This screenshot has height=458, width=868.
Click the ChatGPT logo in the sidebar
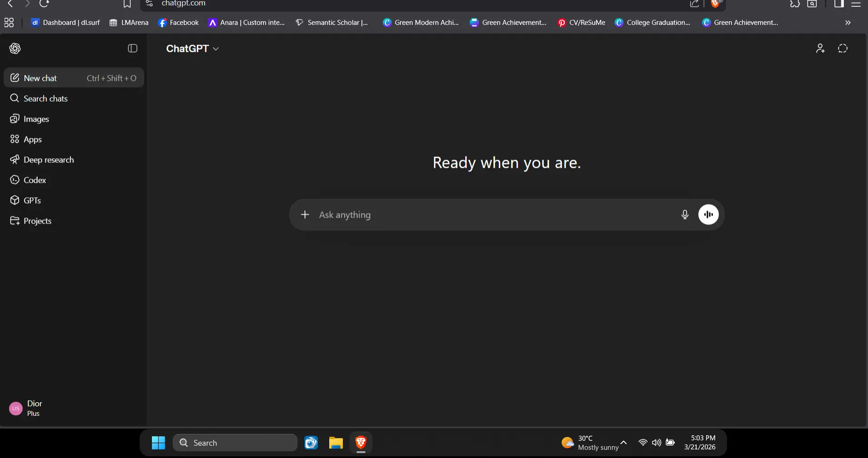tap(15, 49)
